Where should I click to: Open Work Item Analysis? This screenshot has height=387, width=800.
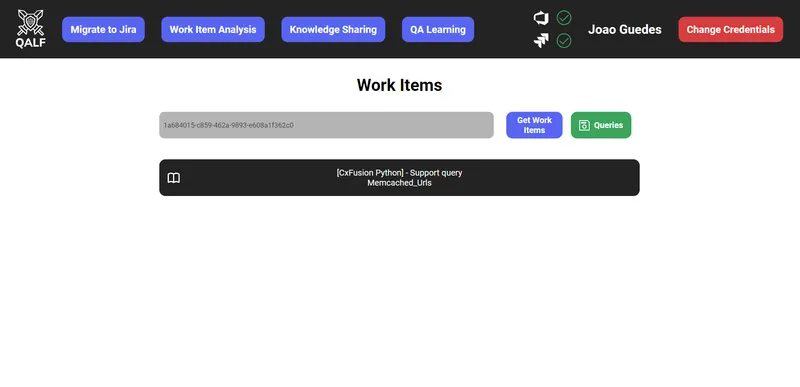(213, 30)
